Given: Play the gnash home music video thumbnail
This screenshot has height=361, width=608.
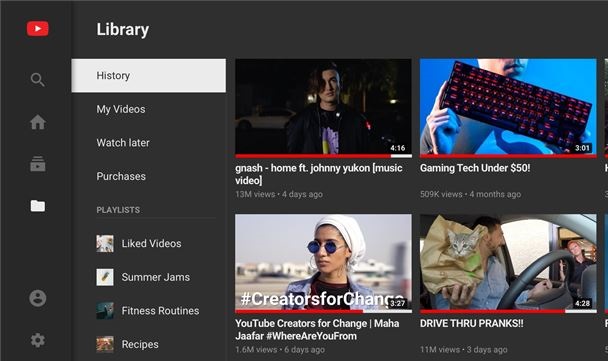Looking at the screenshot, I should pyautogui.click(x=323, y=107).
